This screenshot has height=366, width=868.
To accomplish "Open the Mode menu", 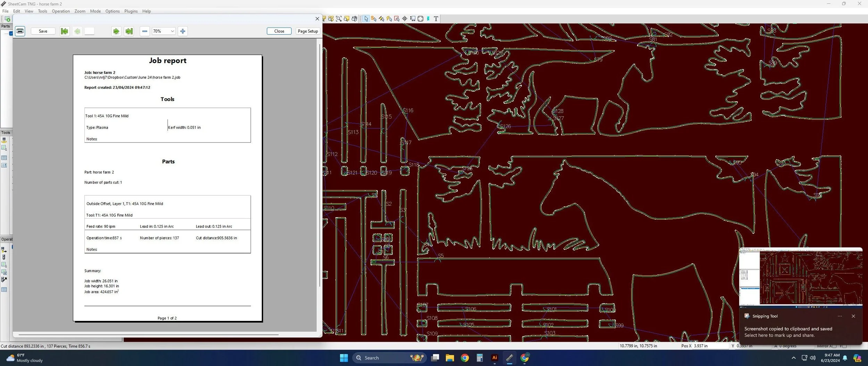I will click(x=95, y=11).
